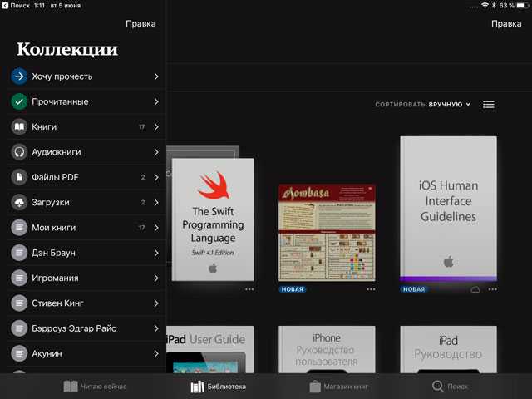Expand the Бэрроуз Эдгар Райс collection chevron
The width and height of the screenshot is (532, 399).
(156, 328)
